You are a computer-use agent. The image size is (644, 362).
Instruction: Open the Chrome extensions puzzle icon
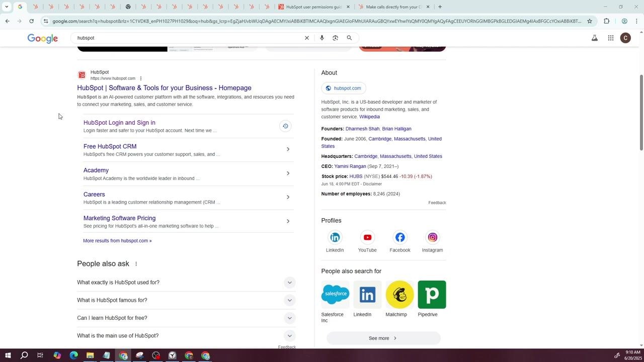tap(607, 21)
